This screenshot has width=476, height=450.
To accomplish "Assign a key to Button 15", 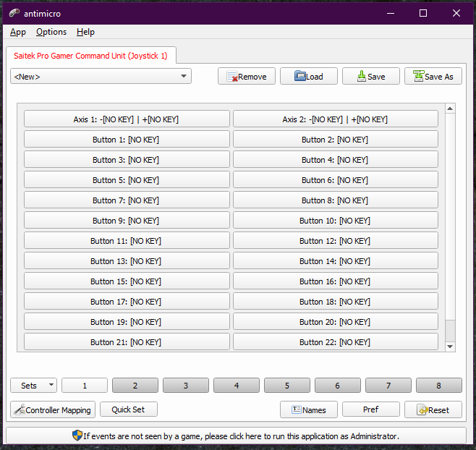I will pos(127,281).
